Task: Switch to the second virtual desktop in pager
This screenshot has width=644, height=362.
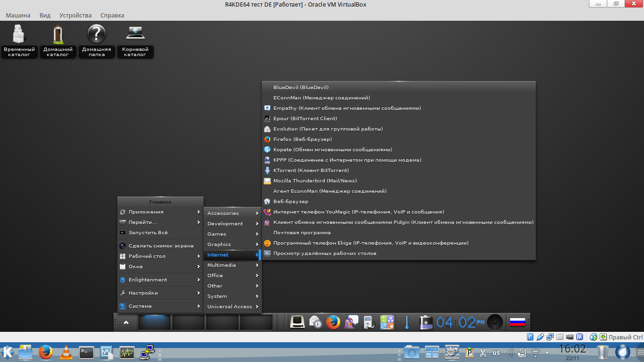Action: pyautogui.click(x=189, y=322)
